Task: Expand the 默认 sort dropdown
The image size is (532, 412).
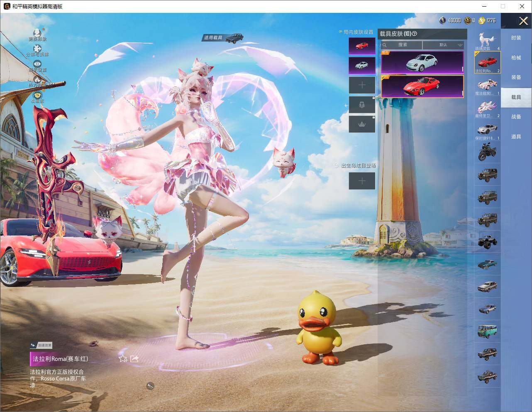Action: [x=443, y=45]
